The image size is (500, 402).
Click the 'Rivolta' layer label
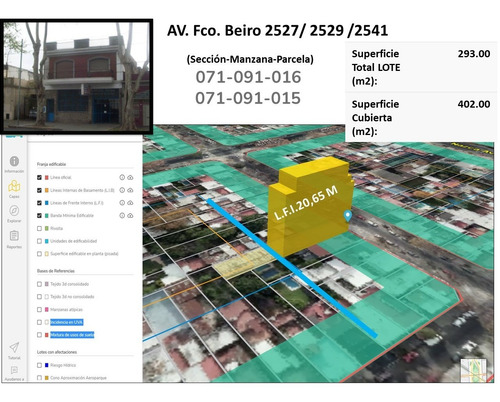click(x=56, y=228)
